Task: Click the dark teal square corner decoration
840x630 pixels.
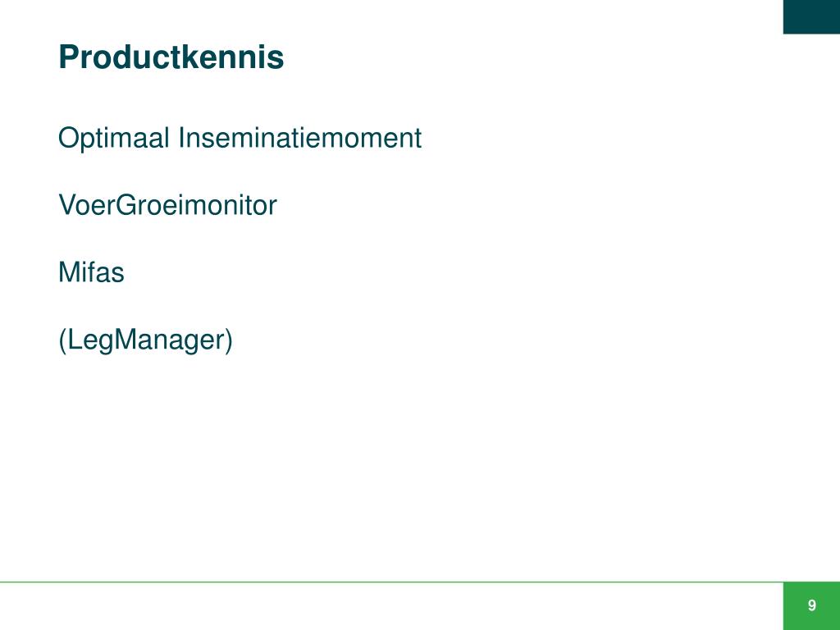Action: (811, 16)
